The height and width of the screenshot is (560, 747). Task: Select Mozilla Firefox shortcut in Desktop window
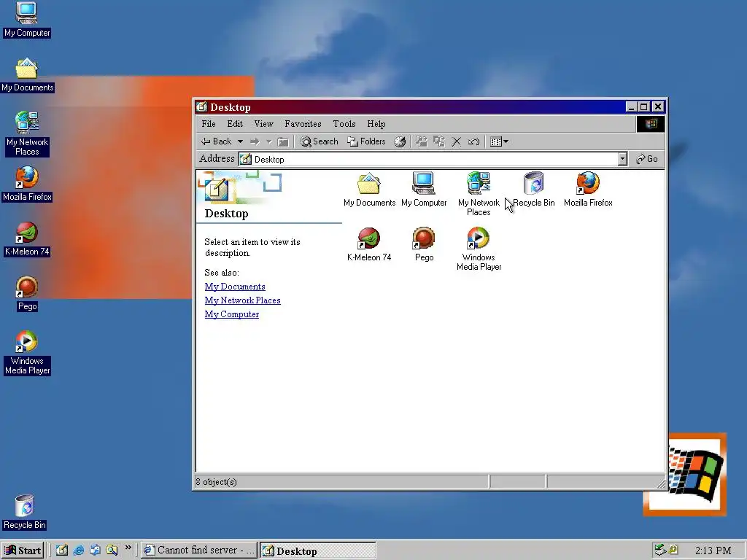point(588,189)
